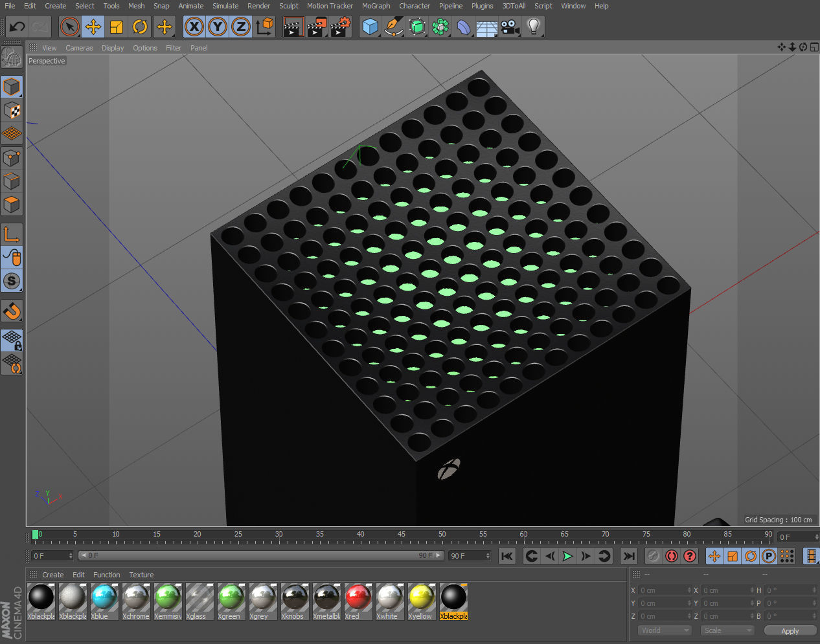Open material manager Texture menu
This screenshot has height=644, width=820.
[x=141, y=575]
